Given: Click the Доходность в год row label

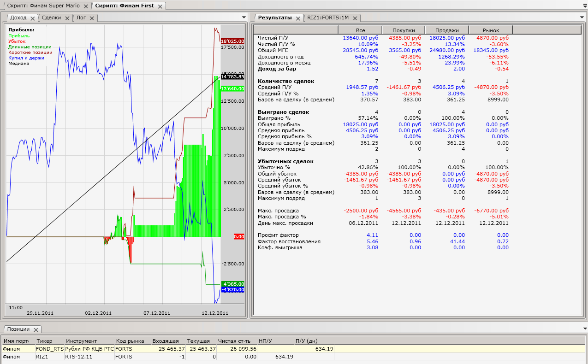Looking at the screenshot, I should [x=281, y=56].
